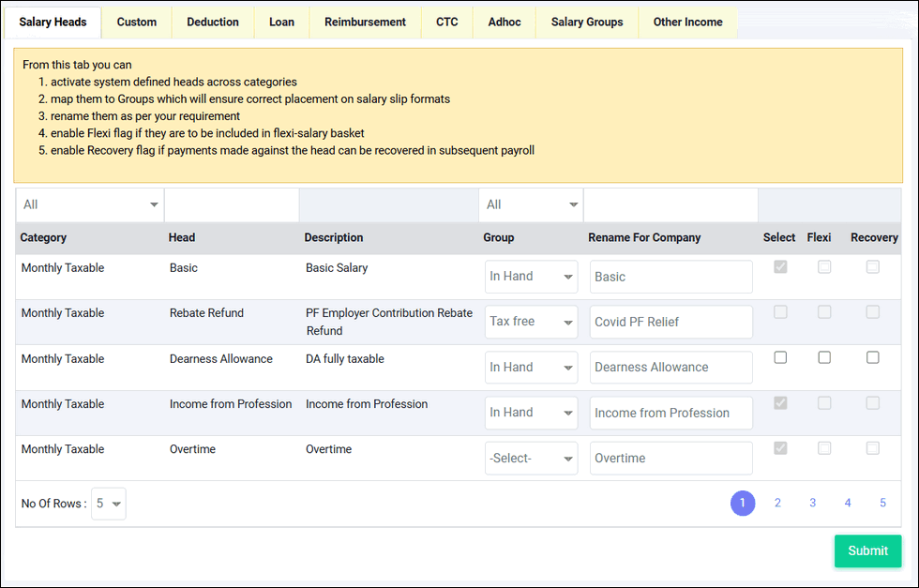Click the Rename For Company filter field
The height and width of the screenshot is (588, 919).
[671, 204]
